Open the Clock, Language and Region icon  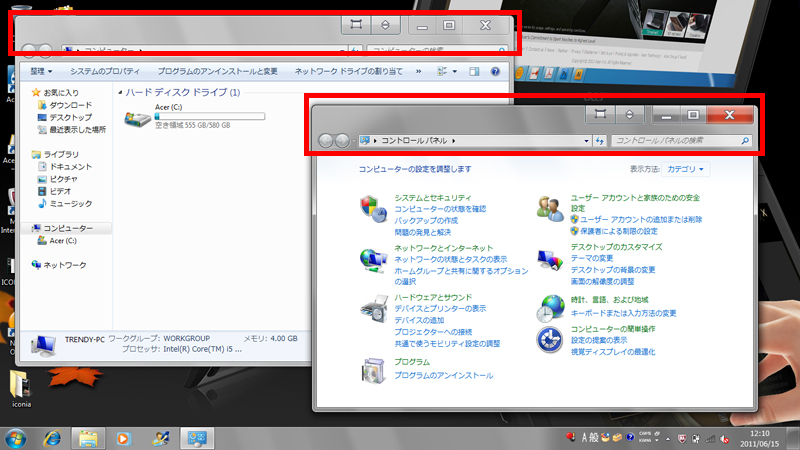pos(550,305)
